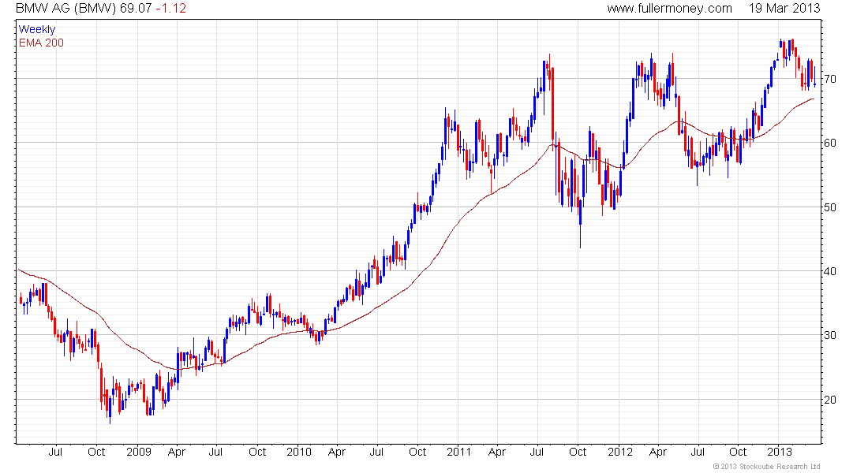
Task: Click the Stockcube Research Ltd copyright text
Action: tap(767, 467)
